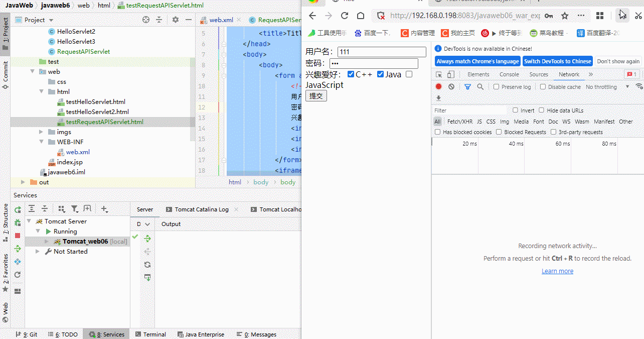Bookmark the page with star icon
This screenshot has height=339, width=644.
565,16
